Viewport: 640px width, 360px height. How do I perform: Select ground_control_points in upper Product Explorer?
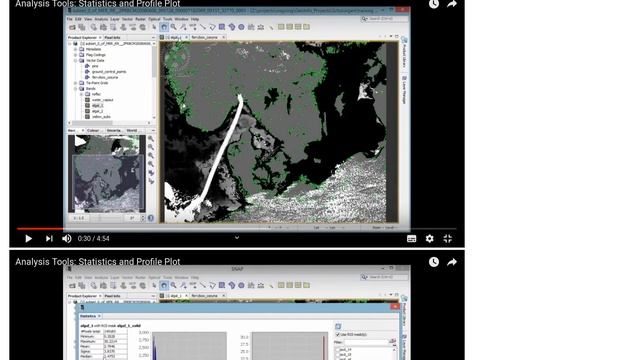(109, 72)
